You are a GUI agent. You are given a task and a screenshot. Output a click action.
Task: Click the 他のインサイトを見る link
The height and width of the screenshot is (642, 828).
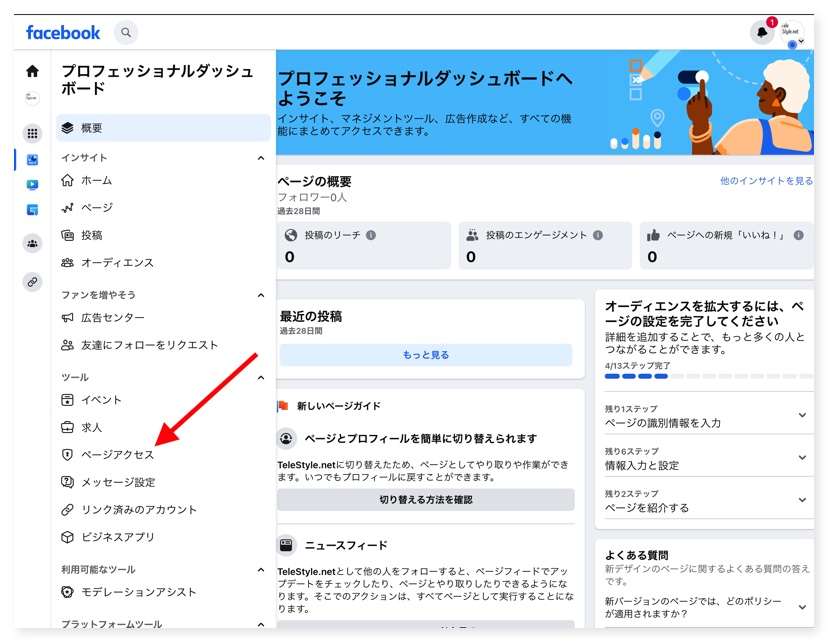pos(766,181)
